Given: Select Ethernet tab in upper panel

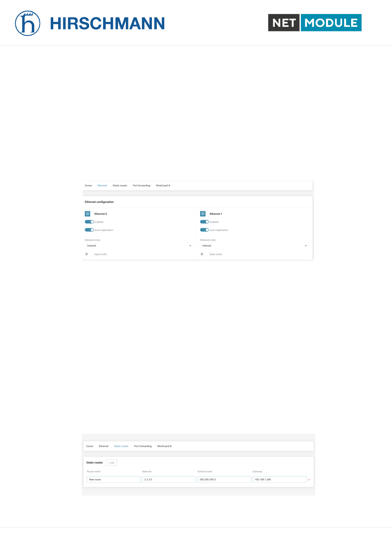Looking at the screenshot, I should [102, 185].
